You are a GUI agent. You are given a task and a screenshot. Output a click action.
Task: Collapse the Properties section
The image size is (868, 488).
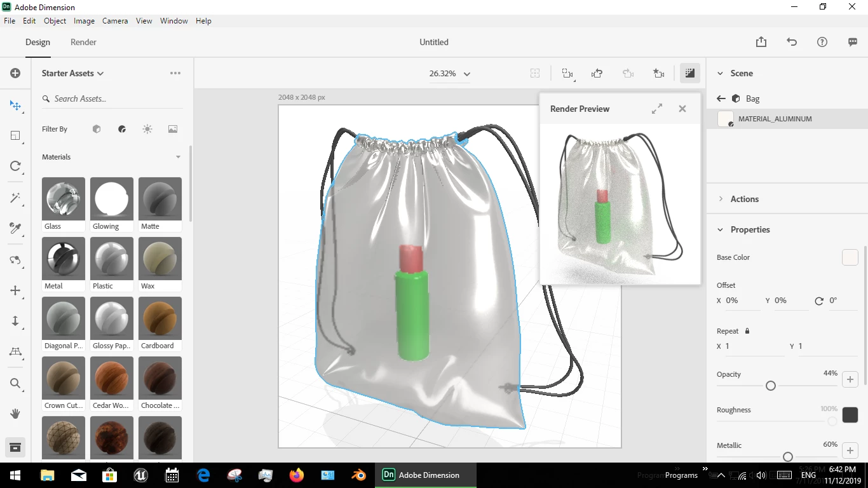click(x=720, y=229)
